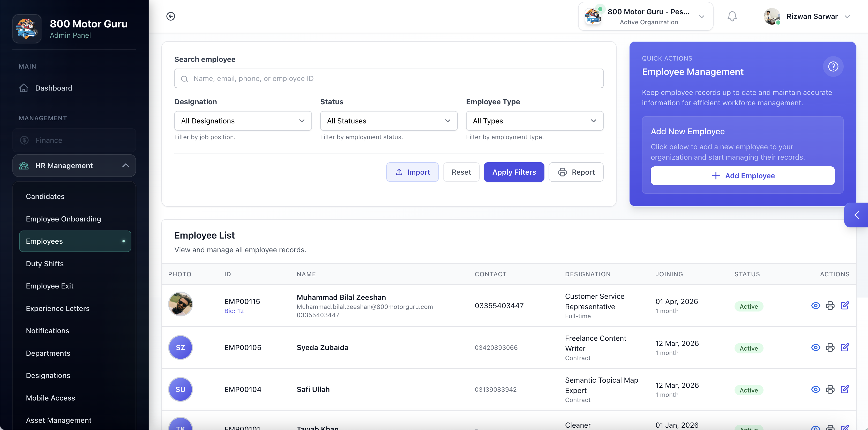Image resolution: width=868 pixels, height=430 pixels.
Task: Print Muhammad Bilal Zeeshan's record
Action: [830, 306]
